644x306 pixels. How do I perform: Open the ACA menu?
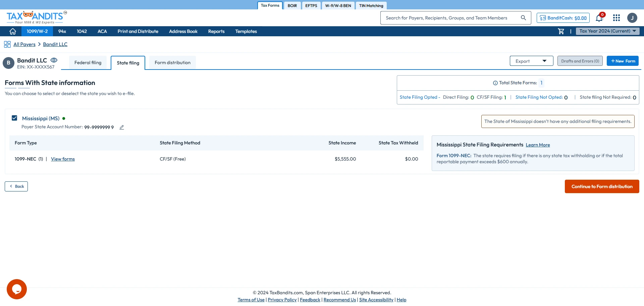pos(102,31)
